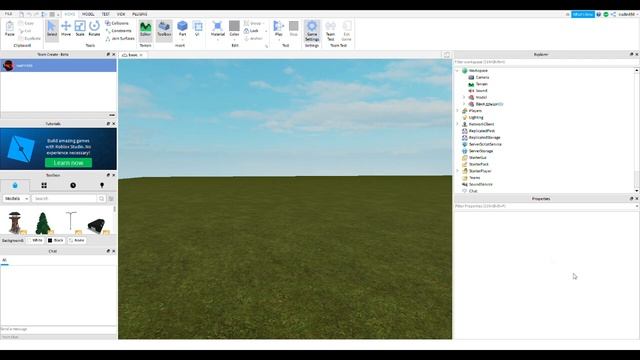
Task: Open Game Settings
Action: 312,31
